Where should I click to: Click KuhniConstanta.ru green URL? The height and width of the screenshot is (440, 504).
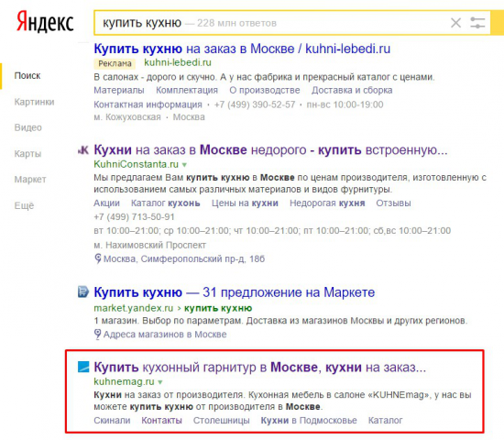coord(136,164)
